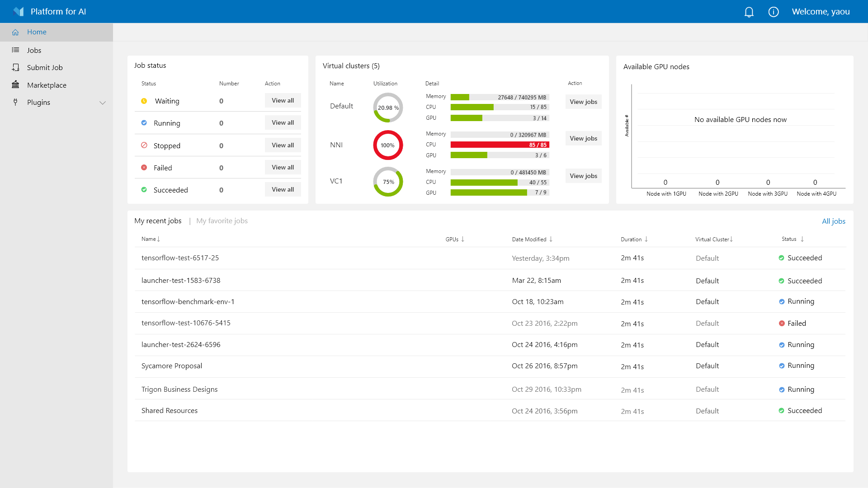The width and height of the screenshot is (868, 488).
Task: Open the Home sidebar icon
Action: click(15, 32)
